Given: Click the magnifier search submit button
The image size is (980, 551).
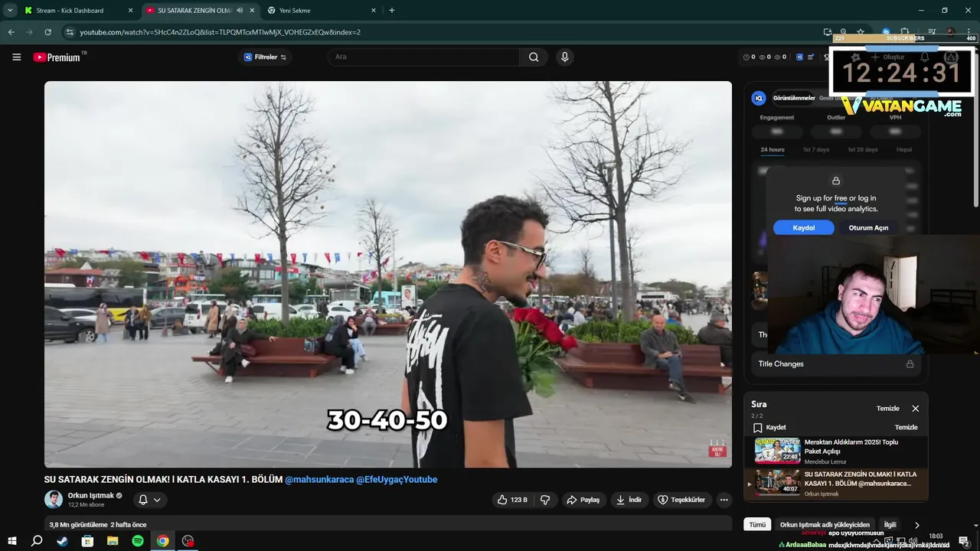Looking at the screenshot, I should pos(534,57).
